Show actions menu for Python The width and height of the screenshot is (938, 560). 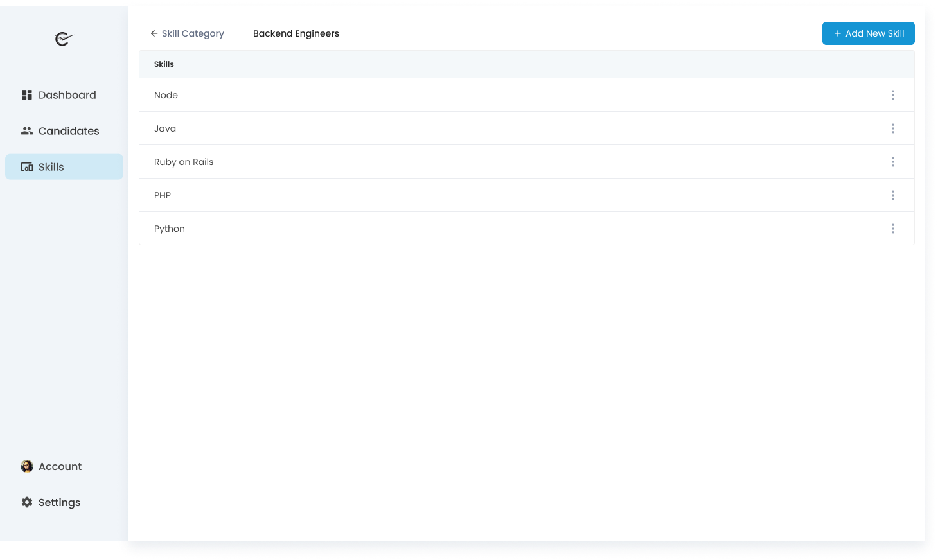(893, 228)
